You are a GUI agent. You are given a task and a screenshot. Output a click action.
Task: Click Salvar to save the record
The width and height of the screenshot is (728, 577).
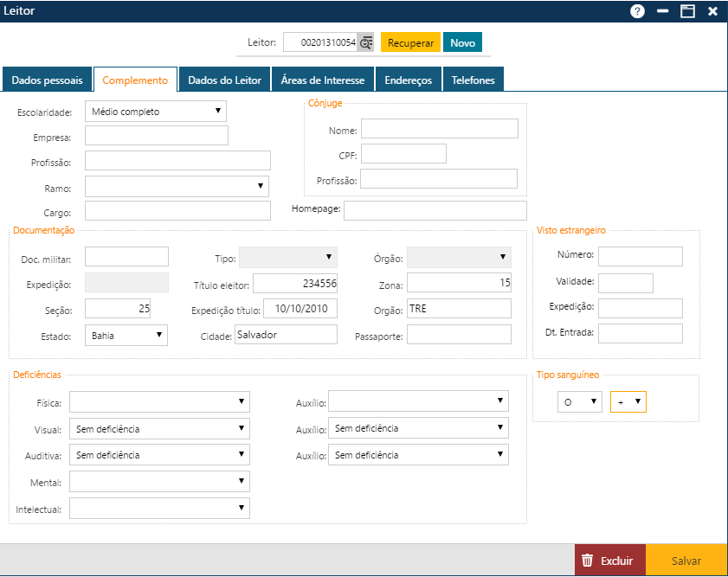pos(686,561)
